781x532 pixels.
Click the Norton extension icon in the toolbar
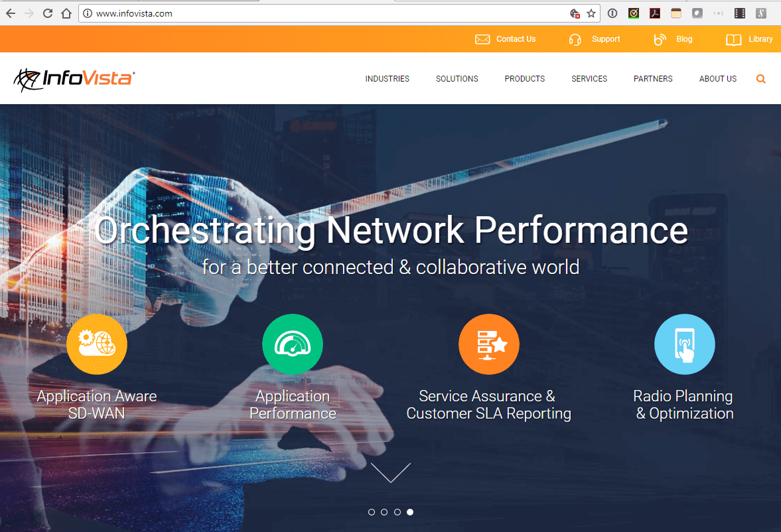[x=633, y=13]
